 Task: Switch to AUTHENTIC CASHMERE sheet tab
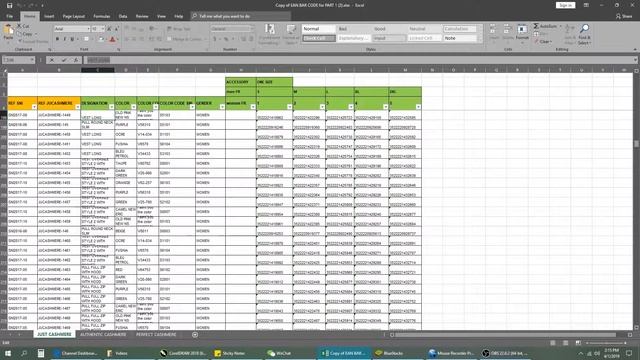pos(103,335)
